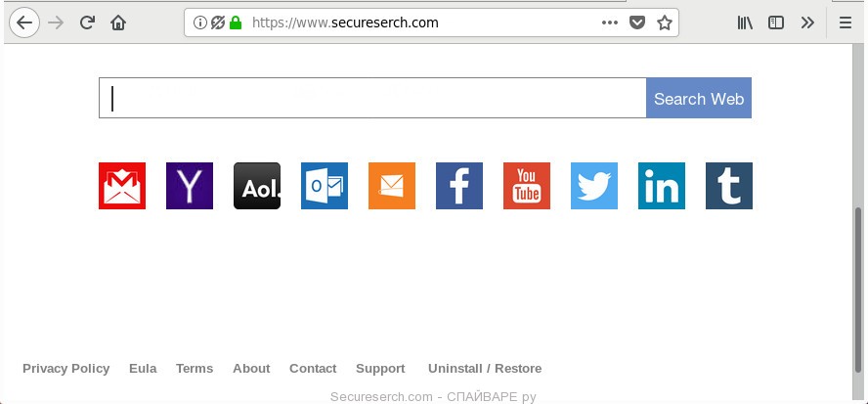Open the Firefox hamburger menu

coord(846,22)
